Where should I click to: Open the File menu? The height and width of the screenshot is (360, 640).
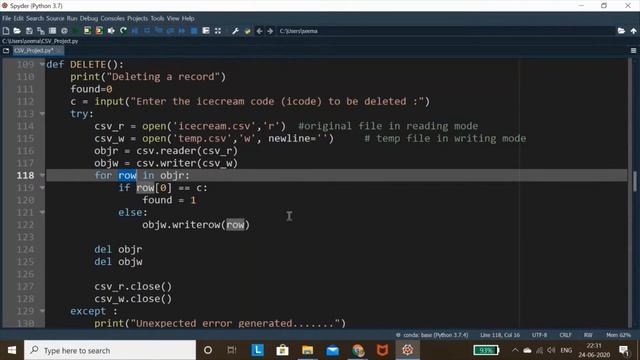pyautogui.click(x=7, y=18)
